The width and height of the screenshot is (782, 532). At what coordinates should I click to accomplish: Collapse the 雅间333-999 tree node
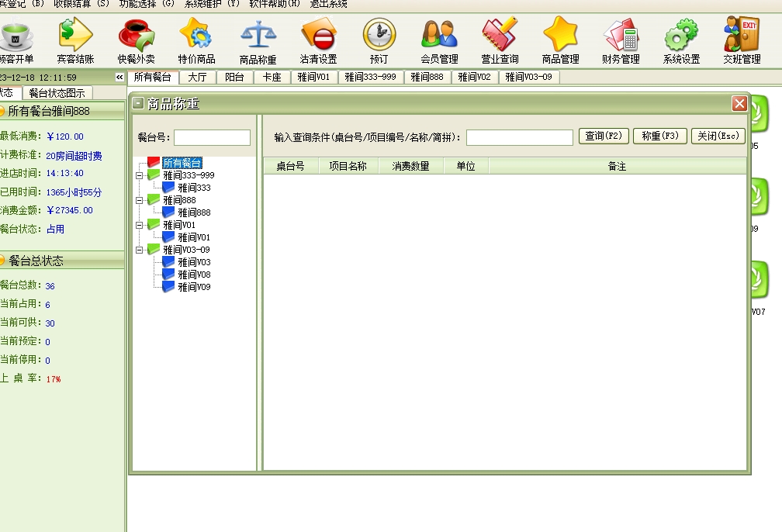(139, 176)
